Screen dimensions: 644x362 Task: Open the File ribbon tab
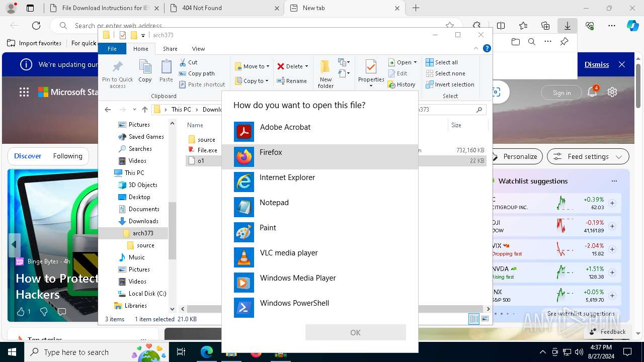click(112, 49)
